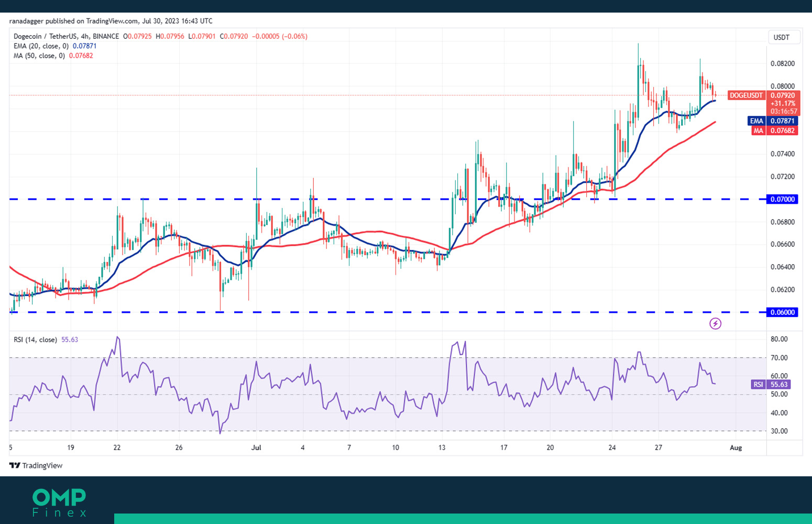Click the 0.07000 horizontal line label
The image size is (812, 524).
pos(782,199)
